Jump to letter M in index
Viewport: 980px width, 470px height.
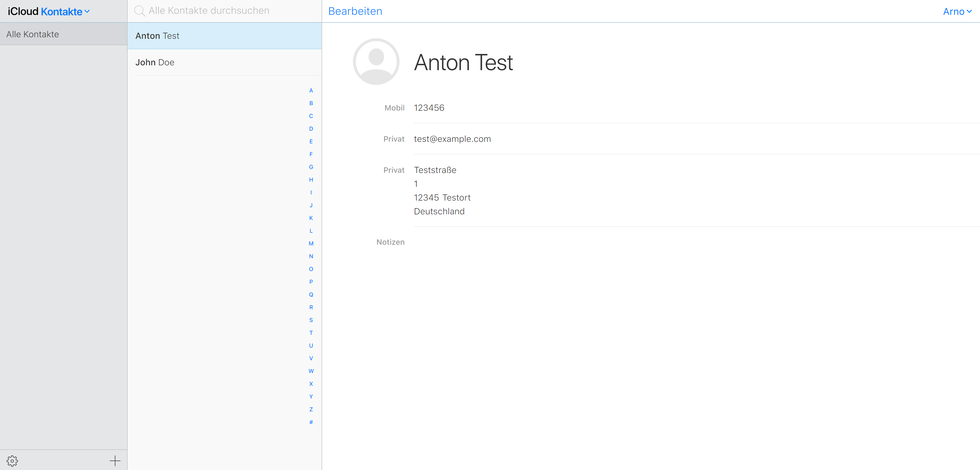pyautogui.click(x=311, y=244)
